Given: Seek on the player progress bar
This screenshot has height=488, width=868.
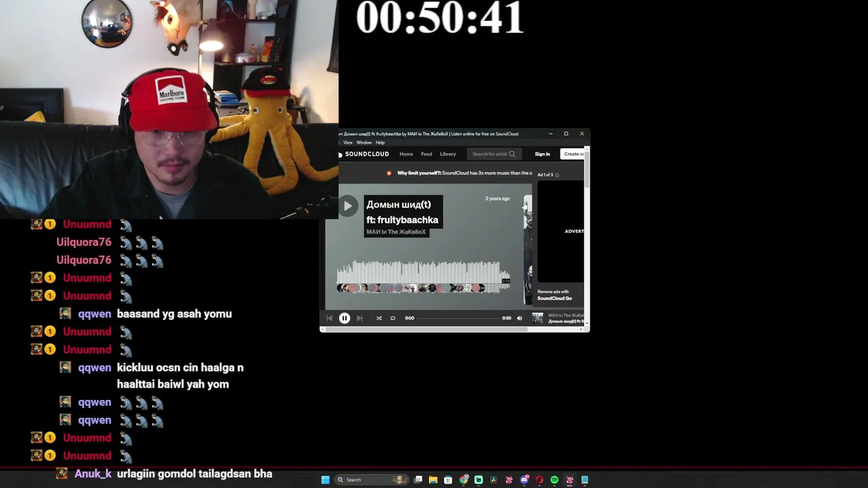Looking at the screenshot, I should [458, 318].
